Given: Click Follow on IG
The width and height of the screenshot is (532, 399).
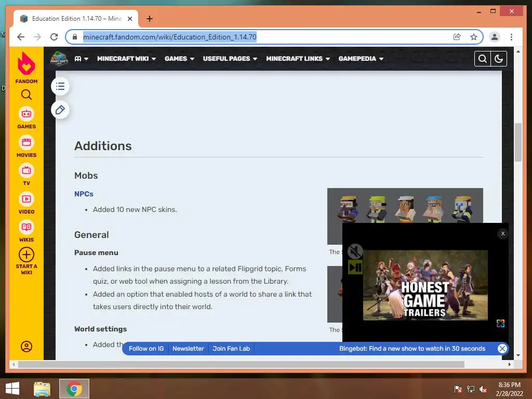Looking at the screenshot, I should click(x=146, y=349).
